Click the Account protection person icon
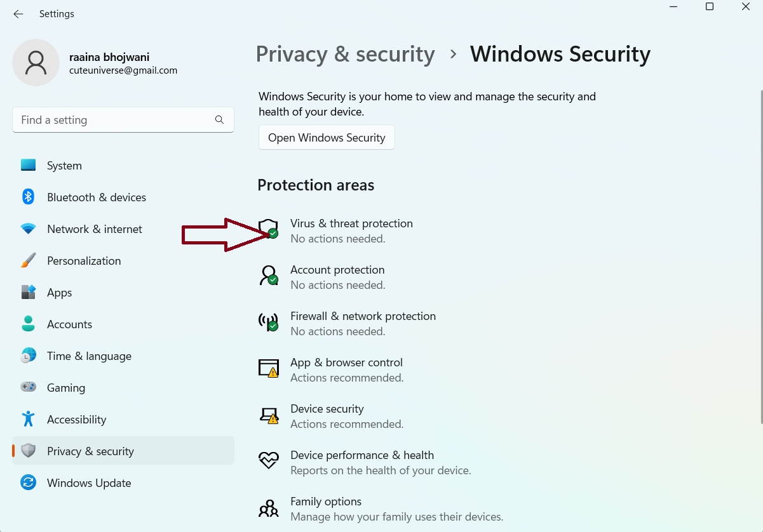Image resolution: width=763 pixels, height=532 pixels. [269, 275]
